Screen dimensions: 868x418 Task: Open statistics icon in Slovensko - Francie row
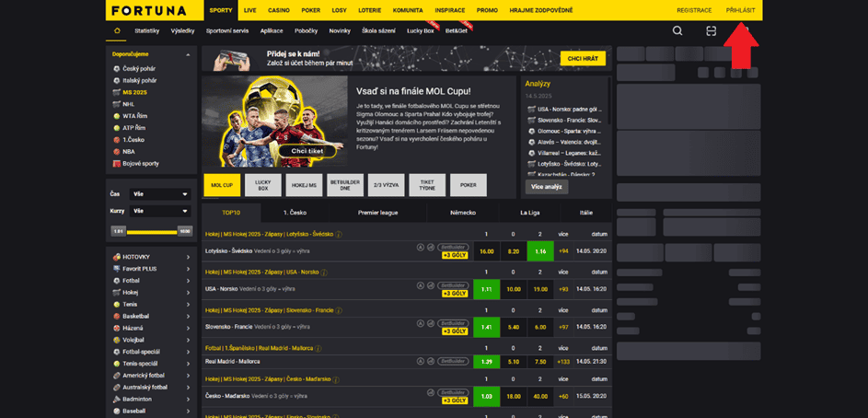(x=431, y=323)
